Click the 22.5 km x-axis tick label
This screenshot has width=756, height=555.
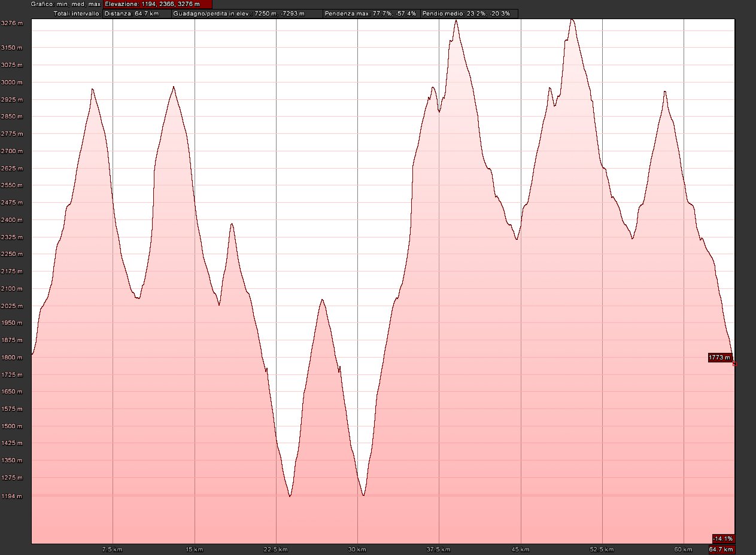276,549
